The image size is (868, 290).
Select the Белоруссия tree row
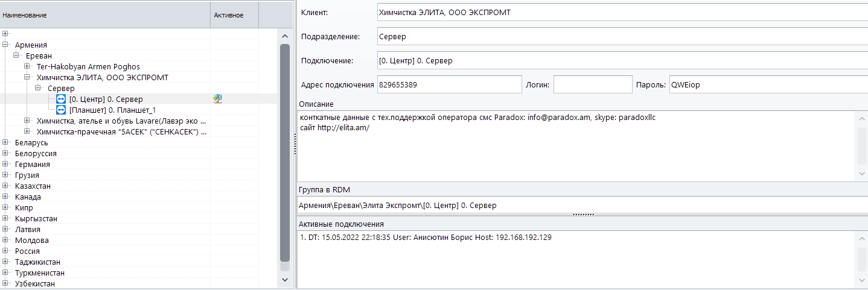point(138,153)
